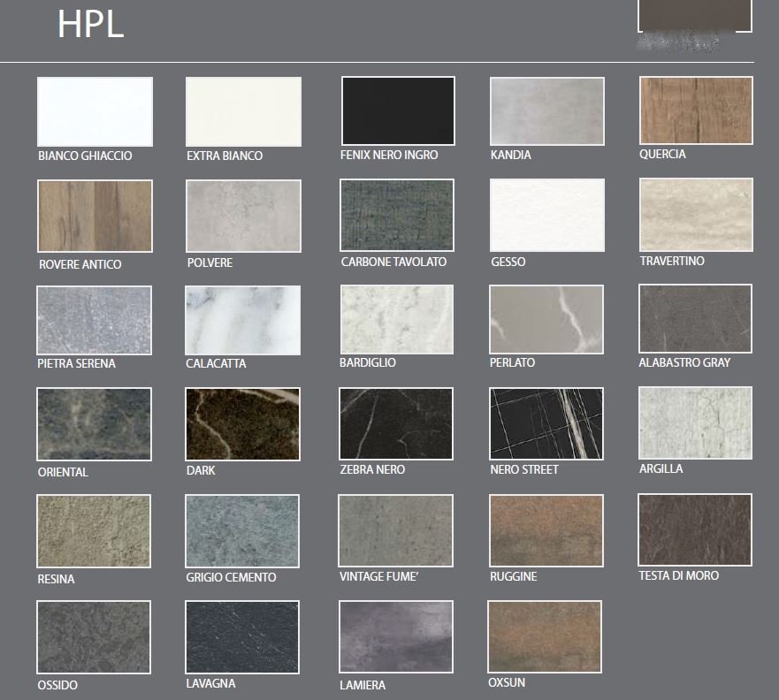Click the 'NERO STREET' label
Viewport: 779px width, 700px height.
(524, 469)
